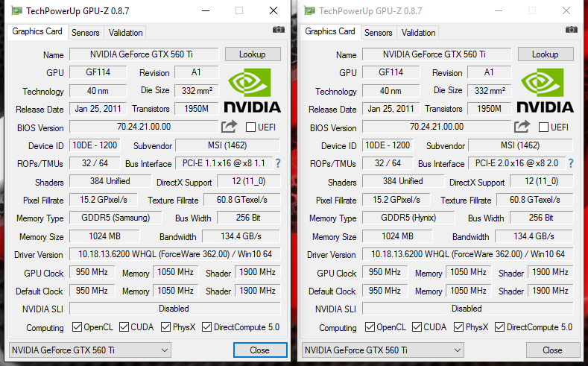Click the Device ID 10DE - 1200 field in left window
This screenshot has height=366, width=588.
tap(95, 145)
